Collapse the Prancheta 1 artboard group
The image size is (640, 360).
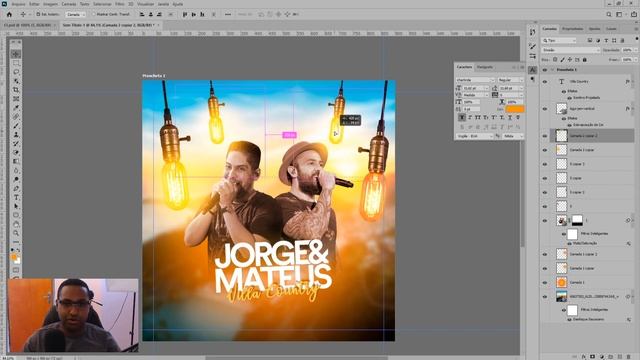point(552,70)
